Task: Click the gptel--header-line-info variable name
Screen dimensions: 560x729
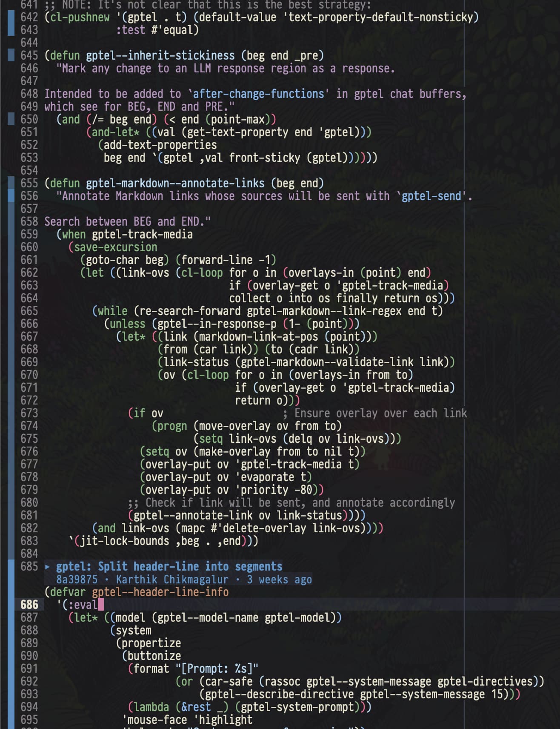Action: 160,592
